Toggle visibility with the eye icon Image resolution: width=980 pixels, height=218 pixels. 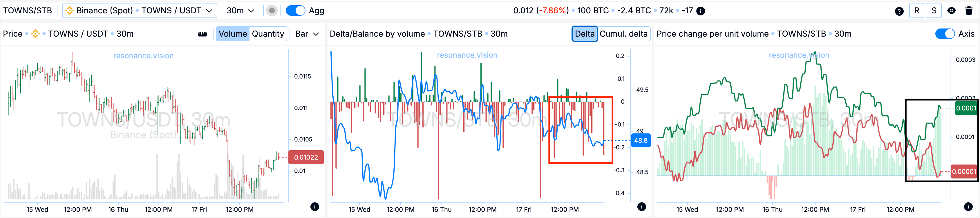(x=951, y=11)
